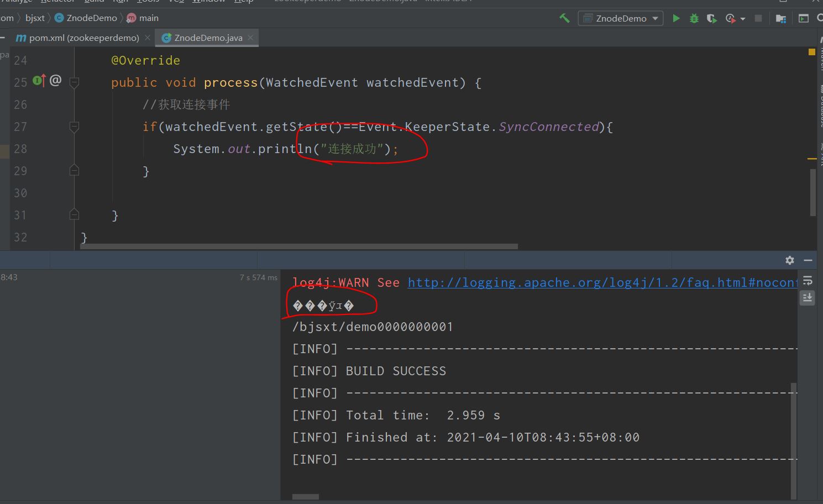Click the process method name on line 25
Viewport: 823px width, 504px height.
tap(230, 82)
